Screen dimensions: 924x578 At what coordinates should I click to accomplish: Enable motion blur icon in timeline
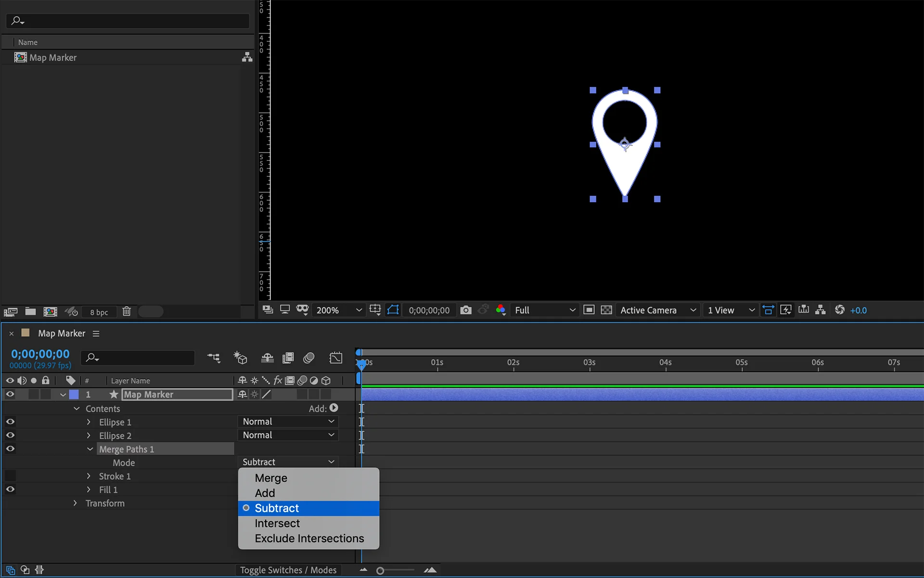[x=309, y=358]
